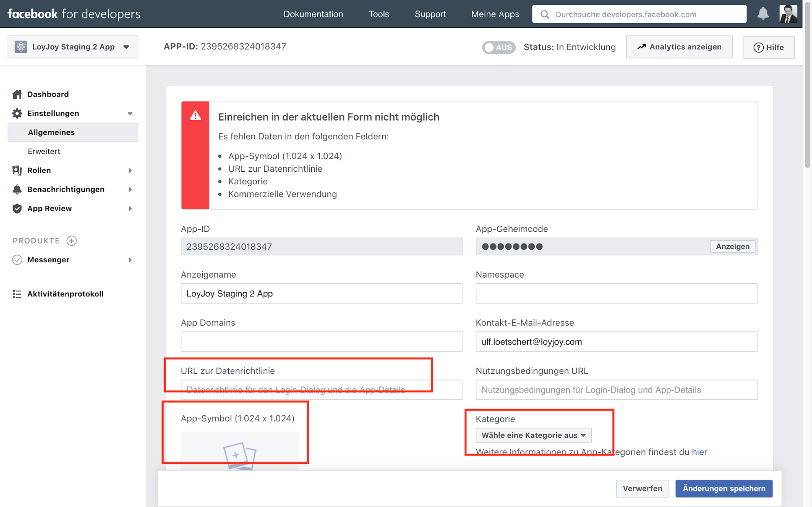Image resolution: width=812 pixels, height=507 pixels.
Task: Open the LoyJoy Staging 2 App selector dropdown
Action: 73,47
